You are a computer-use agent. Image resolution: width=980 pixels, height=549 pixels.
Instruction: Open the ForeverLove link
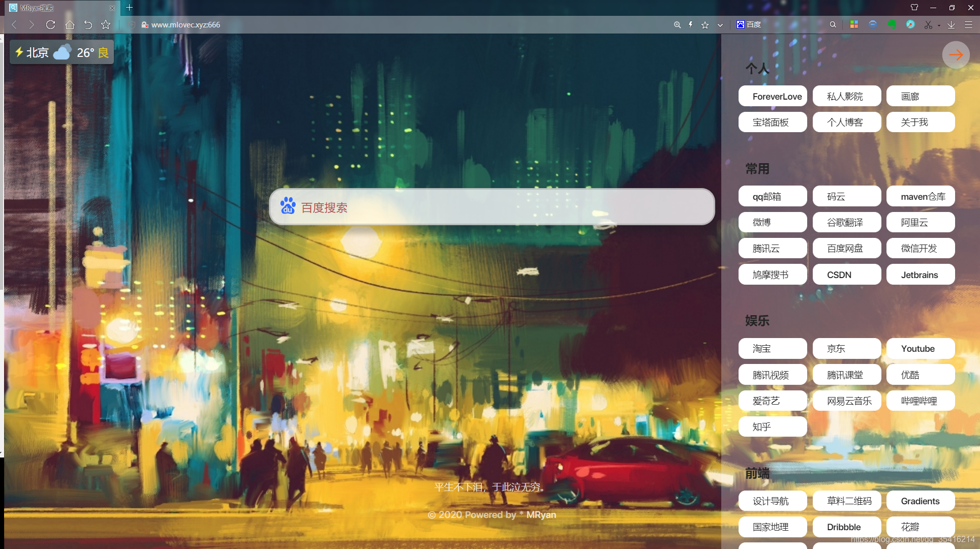point(773,96)
